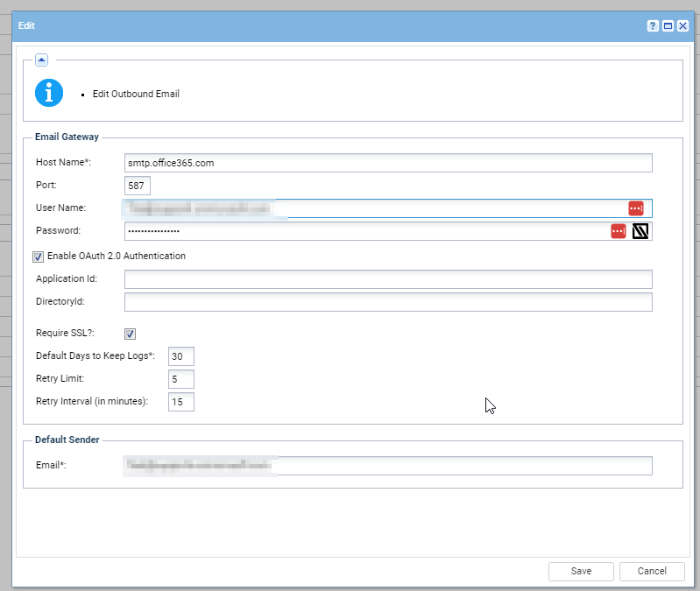Close the Edit dialog
The image size is (700, 591).
[x=682, y=26]
